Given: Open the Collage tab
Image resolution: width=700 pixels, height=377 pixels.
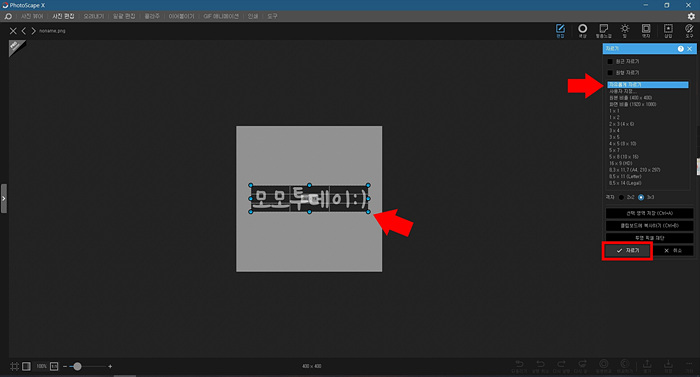Looking at the screenshot, I should tap(152, 16).
